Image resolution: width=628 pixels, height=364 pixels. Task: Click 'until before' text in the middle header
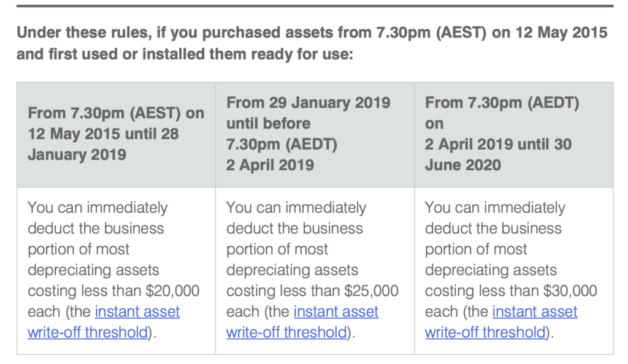pos(268,123)
